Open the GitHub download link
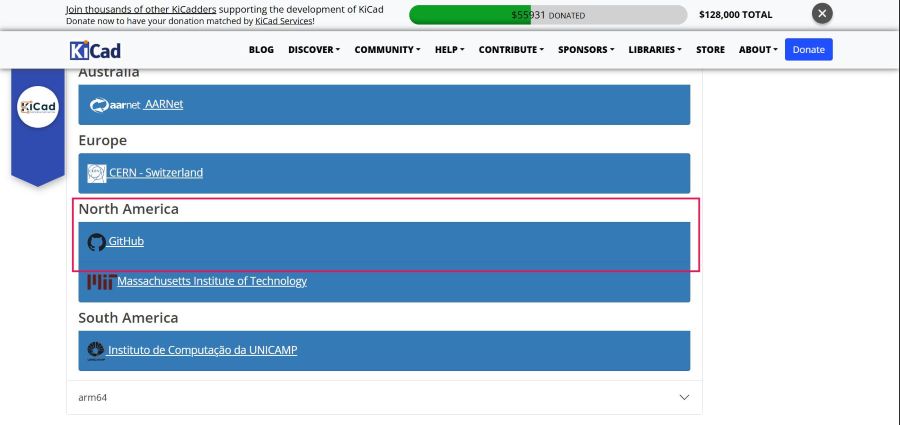 pos(126,241)
